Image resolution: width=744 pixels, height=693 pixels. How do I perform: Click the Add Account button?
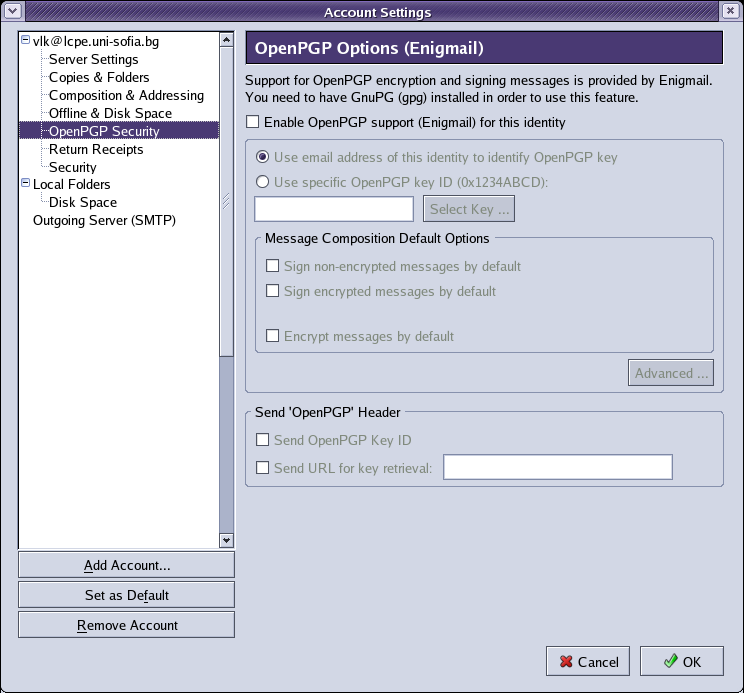(x=126, y=565)
